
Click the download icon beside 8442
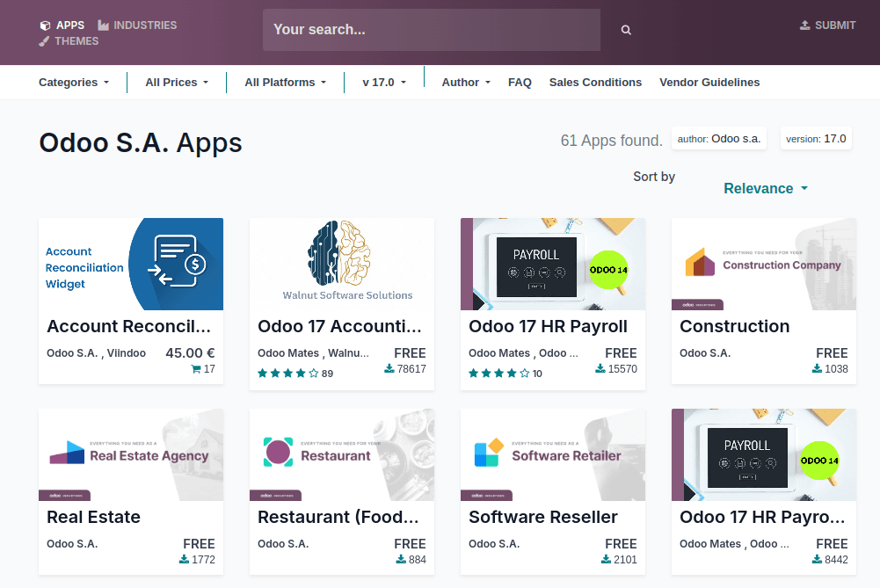point(818,559)
